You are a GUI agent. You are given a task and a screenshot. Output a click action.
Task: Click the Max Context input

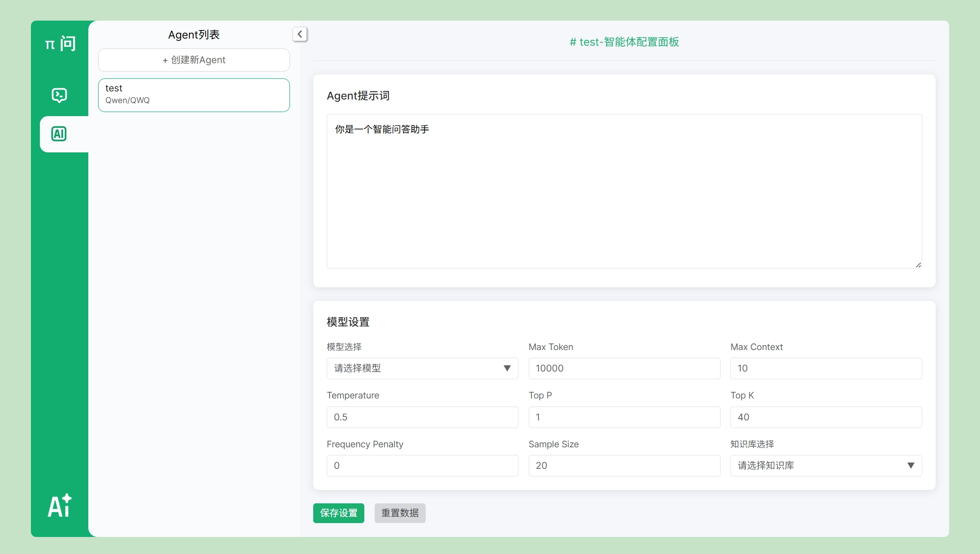(x=825, y=368)
